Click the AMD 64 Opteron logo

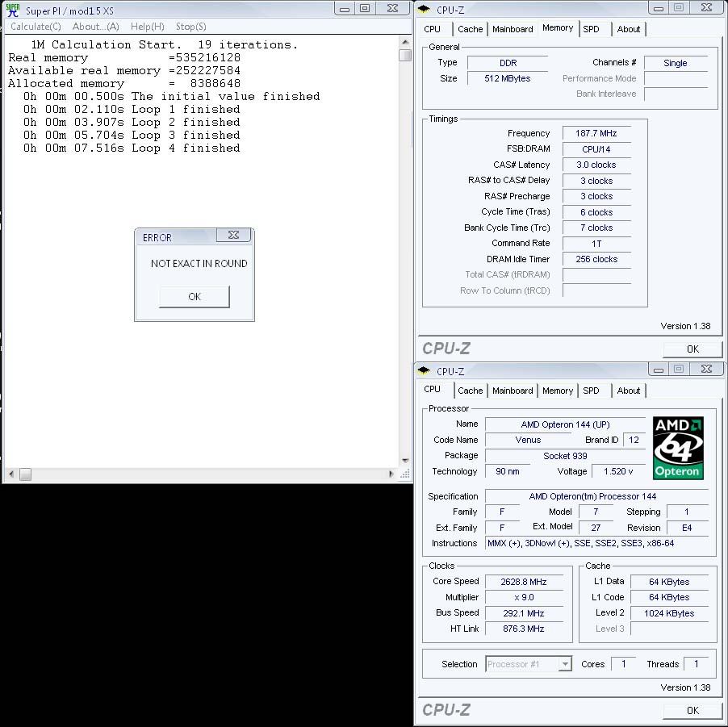tap(678, 448)
